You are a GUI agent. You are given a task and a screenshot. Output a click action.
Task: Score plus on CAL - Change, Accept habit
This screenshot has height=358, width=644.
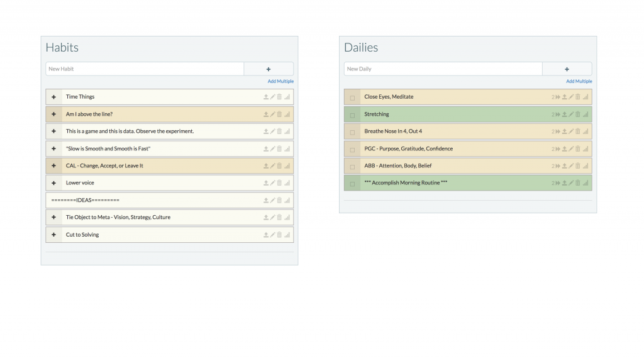point(54,165)
